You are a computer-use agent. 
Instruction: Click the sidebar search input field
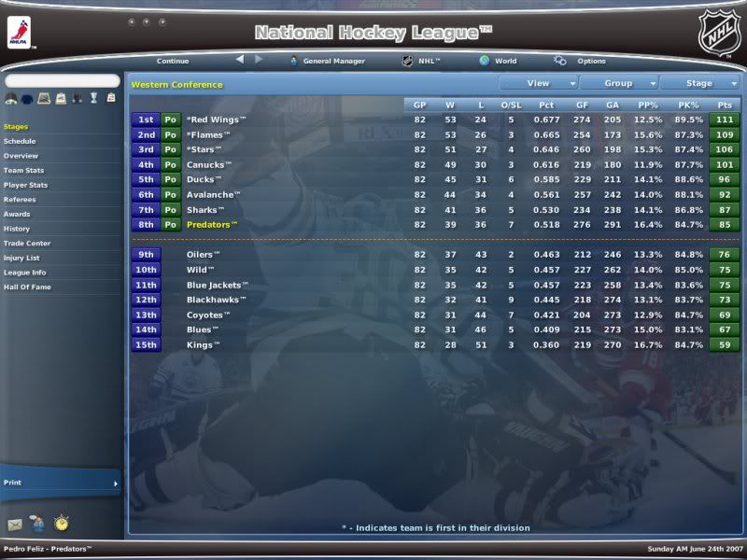pos(63,80)
